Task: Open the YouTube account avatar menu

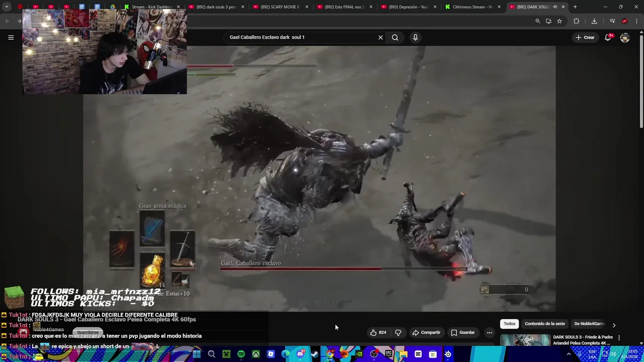Action: tap(625, 38)
